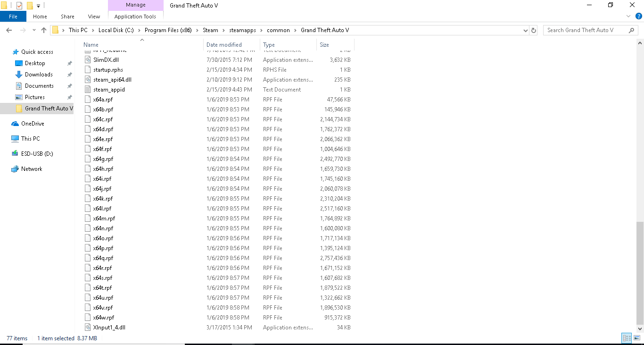Click the New folder icon in the title bar

click(30, 6)
